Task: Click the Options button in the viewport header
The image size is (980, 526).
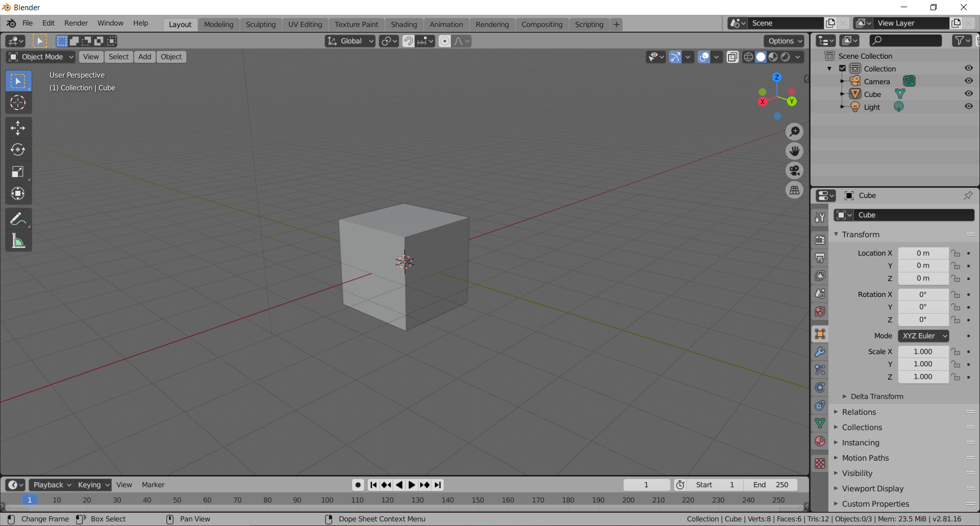Action: (783, 41)
